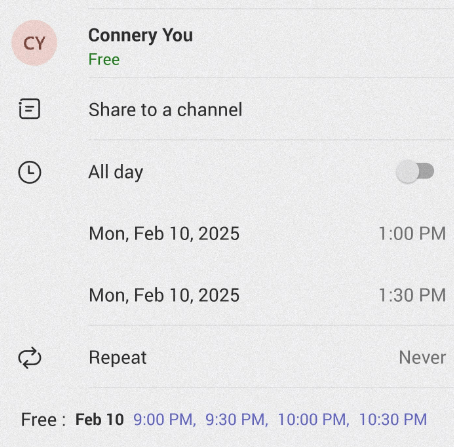Screen dimensions: 454x447
Task: Toggle the All day switch
Action: [415, 172]
